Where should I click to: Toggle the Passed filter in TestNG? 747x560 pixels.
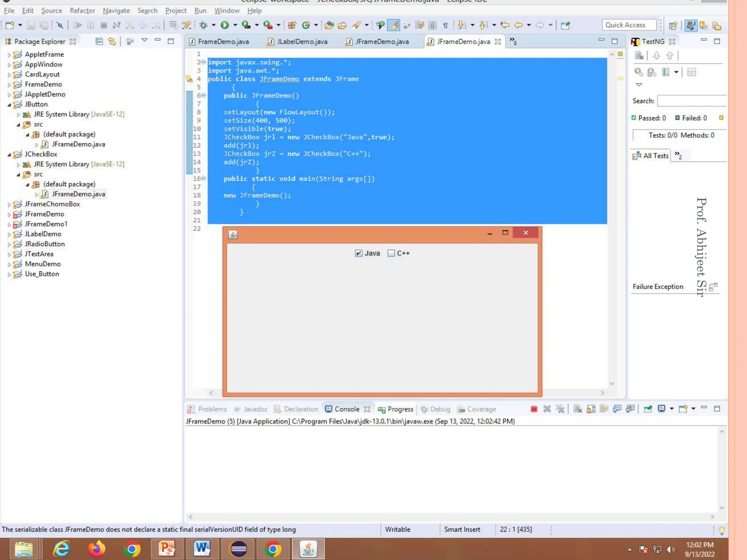point(634,118)
